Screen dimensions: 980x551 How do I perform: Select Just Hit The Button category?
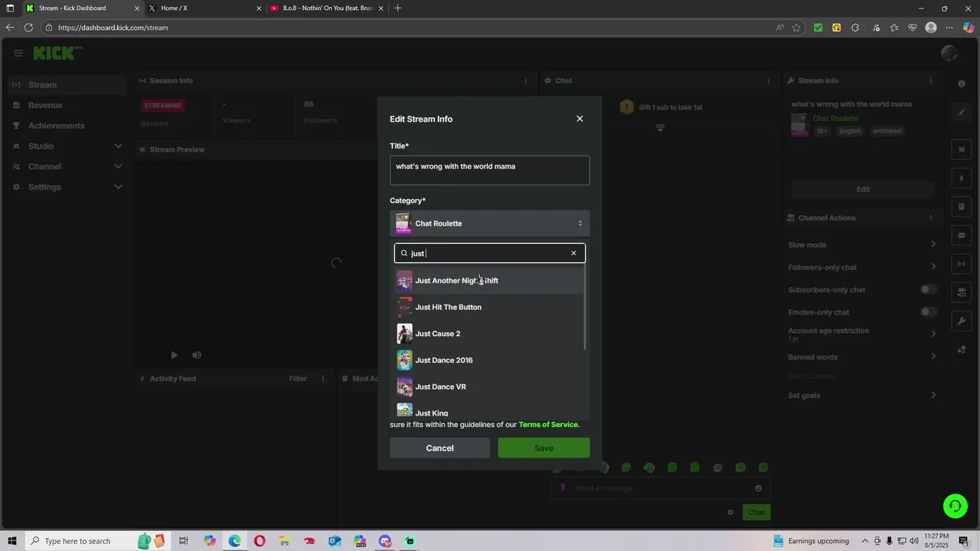coord(490,307)
